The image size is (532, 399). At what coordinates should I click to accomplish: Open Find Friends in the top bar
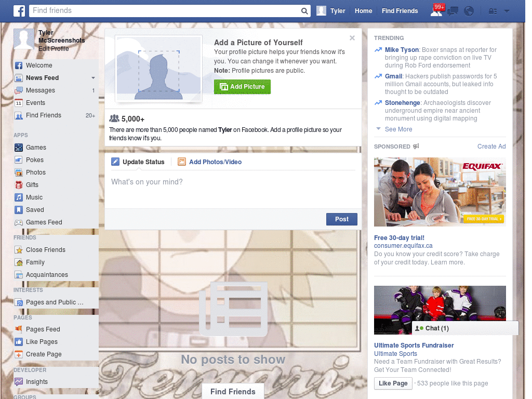[400, 11]
